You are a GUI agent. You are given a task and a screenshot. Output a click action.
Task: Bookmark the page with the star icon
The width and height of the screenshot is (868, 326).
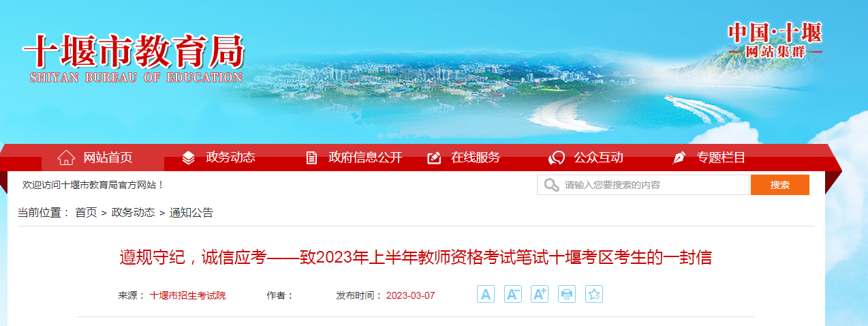(594, 294)
